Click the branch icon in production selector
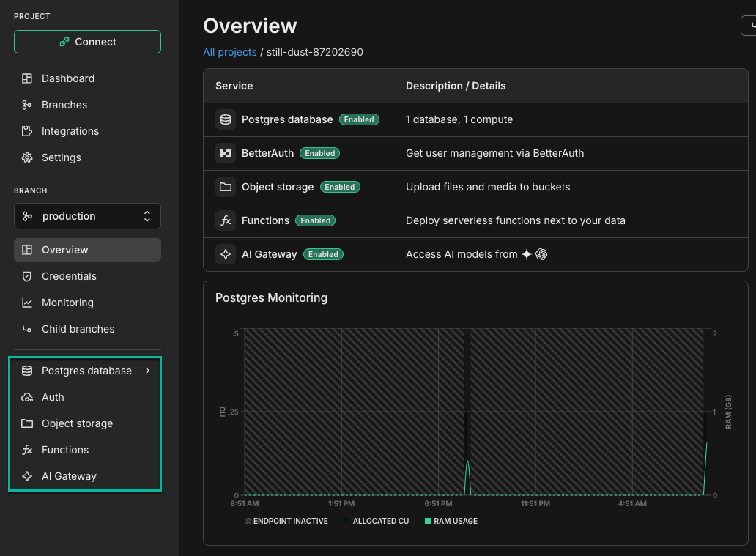 tap(28, 216)
